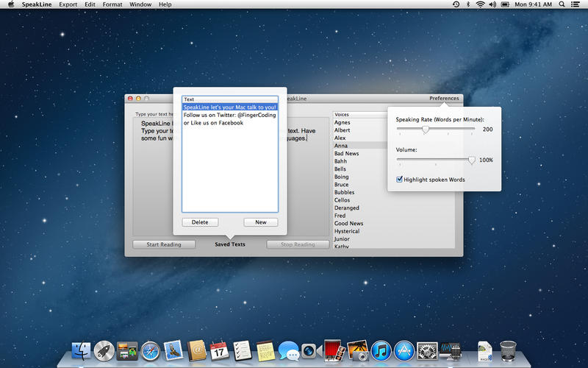
Task: Open yellow Notes icon in dock
Action: (x=265, y=351)
